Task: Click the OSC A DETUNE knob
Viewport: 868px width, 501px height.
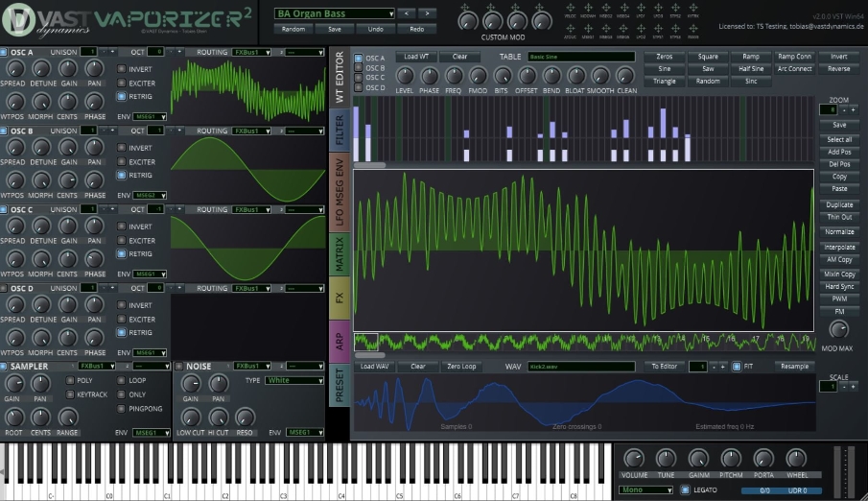Action: coord(41,69)
